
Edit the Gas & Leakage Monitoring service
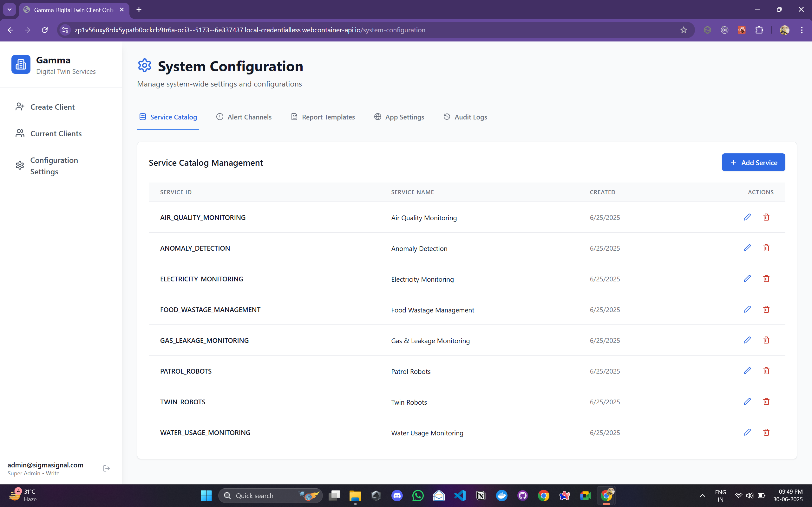coord(747,340)
